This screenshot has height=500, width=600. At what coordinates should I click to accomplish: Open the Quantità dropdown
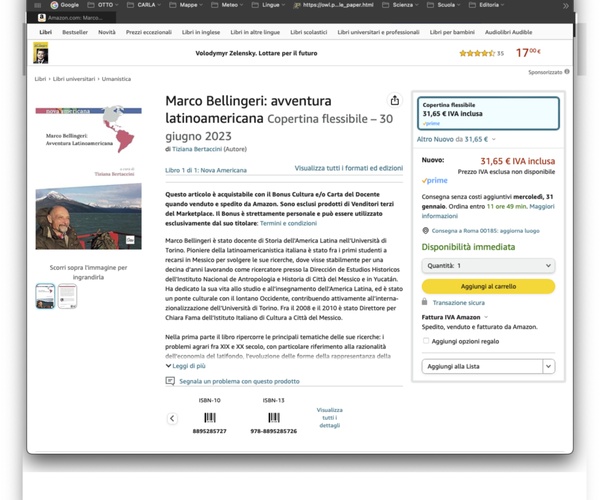click(x=488, y=265)
